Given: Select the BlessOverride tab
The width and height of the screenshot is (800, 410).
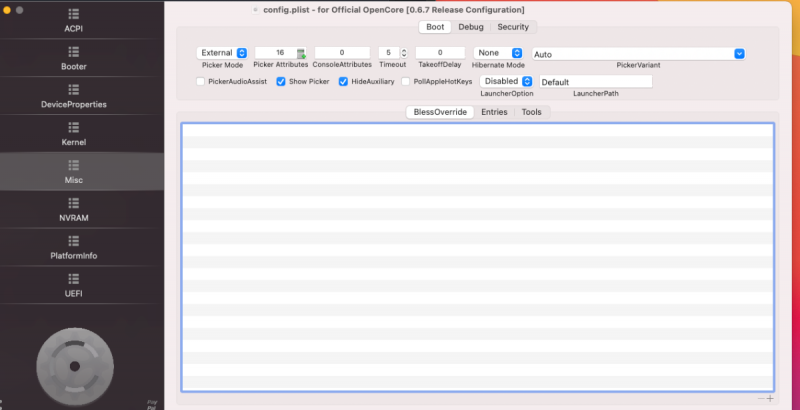Looking at the screenshot, I should pyautogui.click(x=440, y=112).
